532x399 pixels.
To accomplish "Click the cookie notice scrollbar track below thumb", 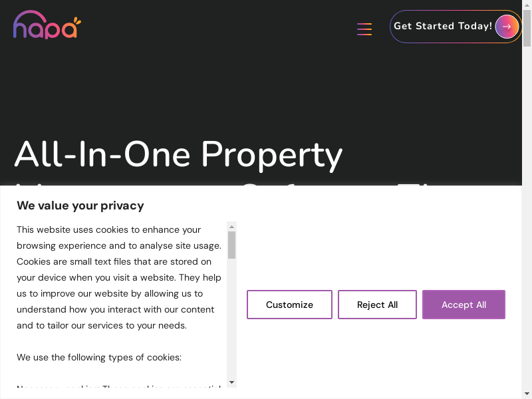I will click(231, 319).
